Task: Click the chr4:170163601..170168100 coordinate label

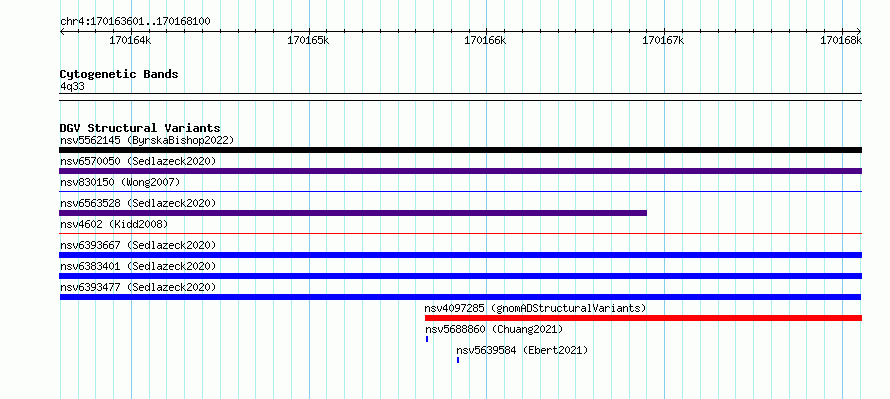Action: click(x=135, y=22)
